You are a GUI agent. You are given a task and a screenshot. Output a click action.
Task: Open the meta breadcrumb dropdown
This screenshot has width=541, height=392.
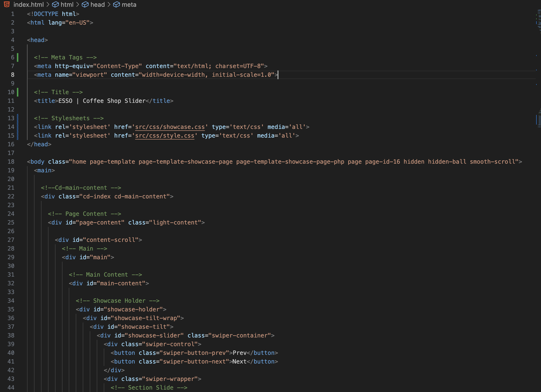(x=129, y=5)
